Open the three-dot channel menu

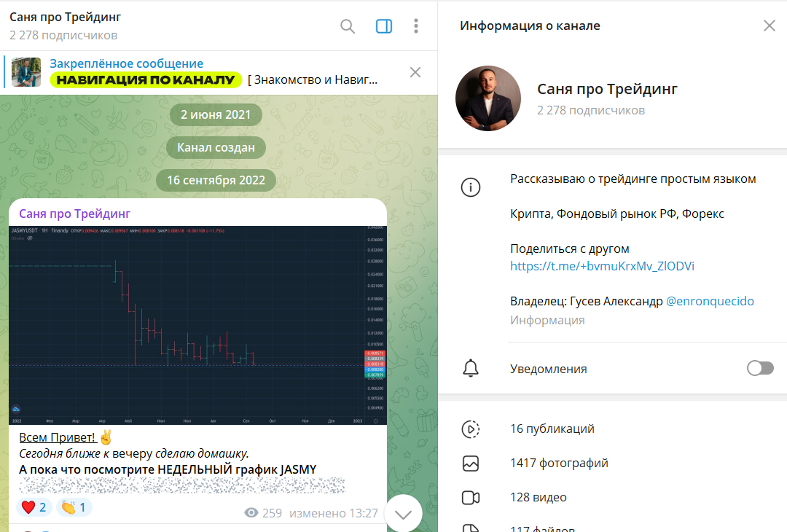415,26
